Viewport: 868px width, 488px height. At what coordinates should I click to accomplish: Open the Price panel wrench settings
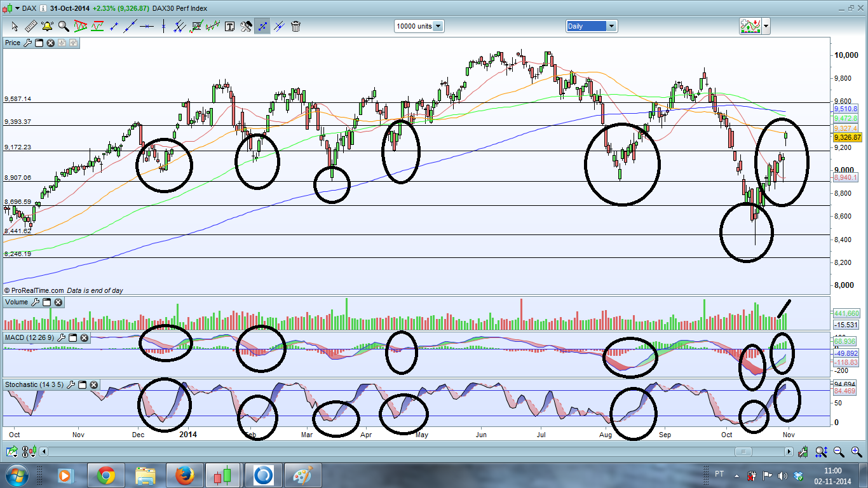pyautogui.click(x=27, y=43)
